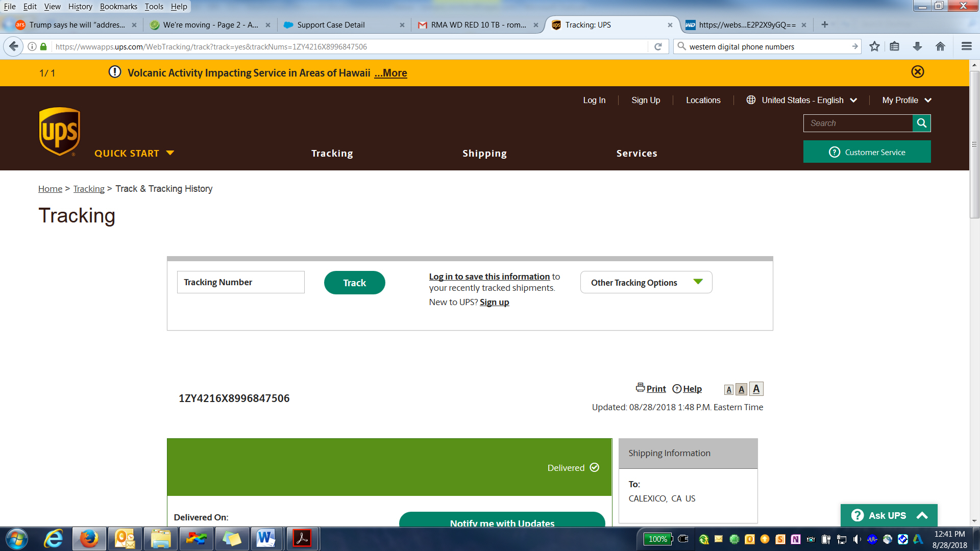980x551 pixels.
Task: Open the bookmarks list icon in toolbar
Action: [894, 46]
